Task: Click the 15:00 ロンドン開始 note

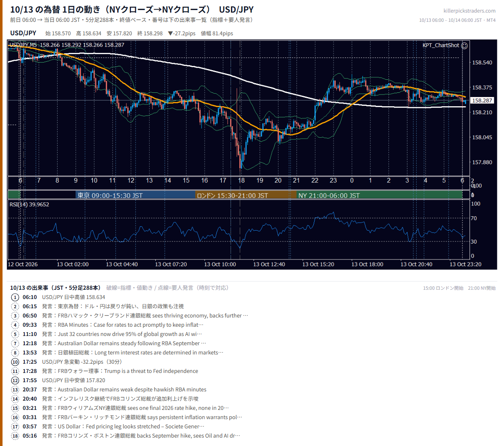Action: click(x=443, y=288)
